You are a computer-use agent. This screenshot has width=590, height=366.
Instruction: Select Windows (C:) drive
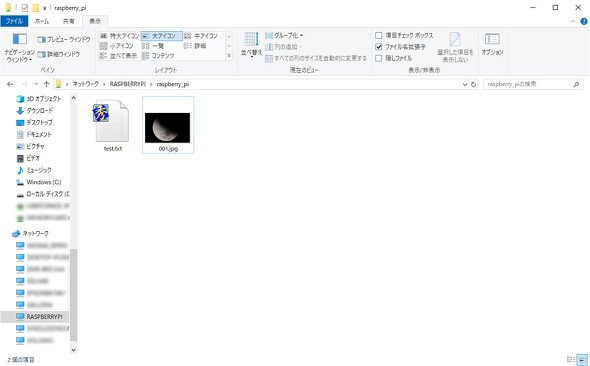38,182
